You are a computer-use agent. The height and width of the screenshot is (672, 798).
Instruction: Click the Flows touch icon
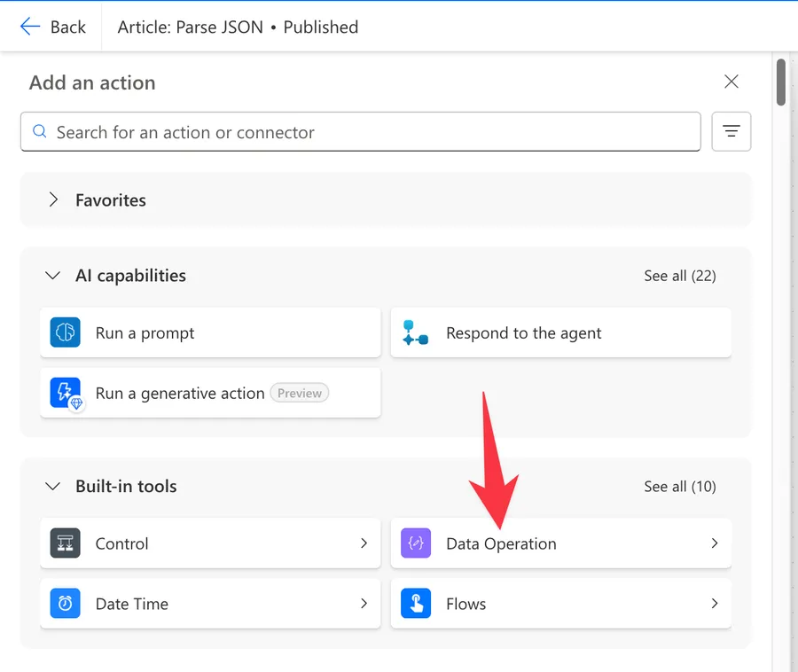pos(415,604)
